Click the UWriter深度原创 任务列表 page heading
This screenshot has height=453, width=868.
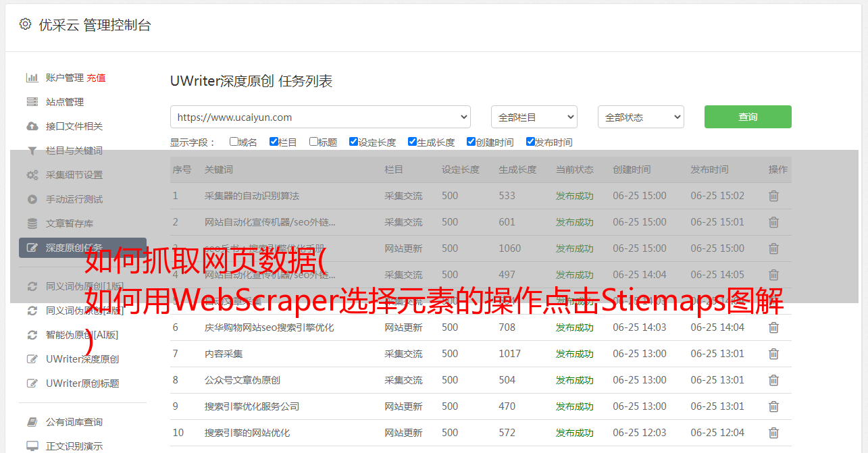tap(251, 82)
